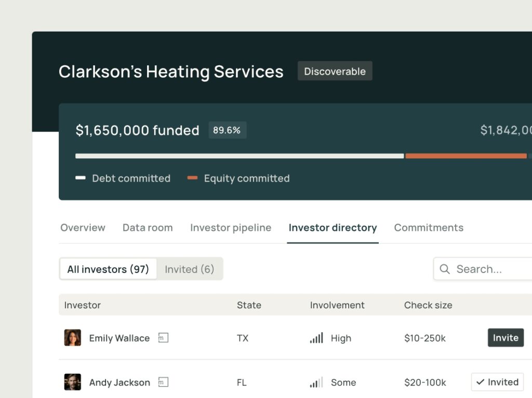Open the Overview tab

[83, 228]
